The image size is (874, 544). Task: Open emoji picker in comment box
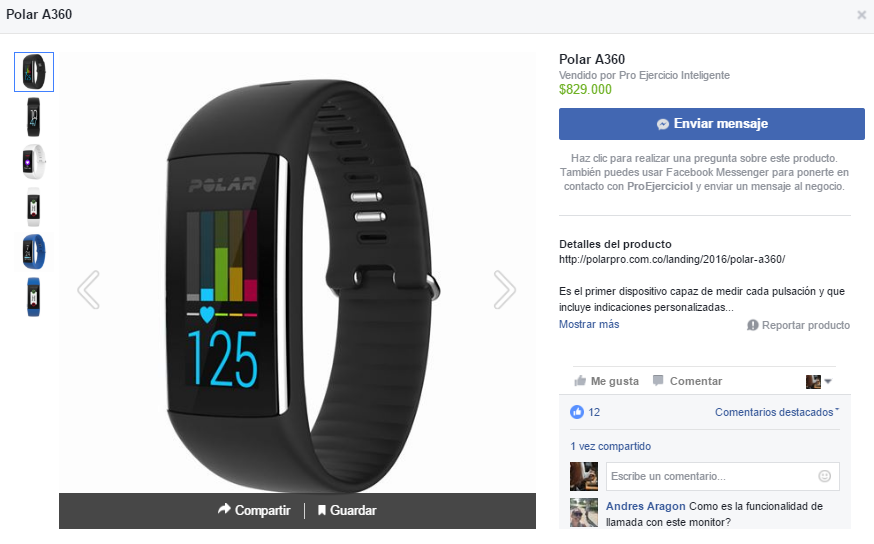pyautogui.click(x=824, y=476)
